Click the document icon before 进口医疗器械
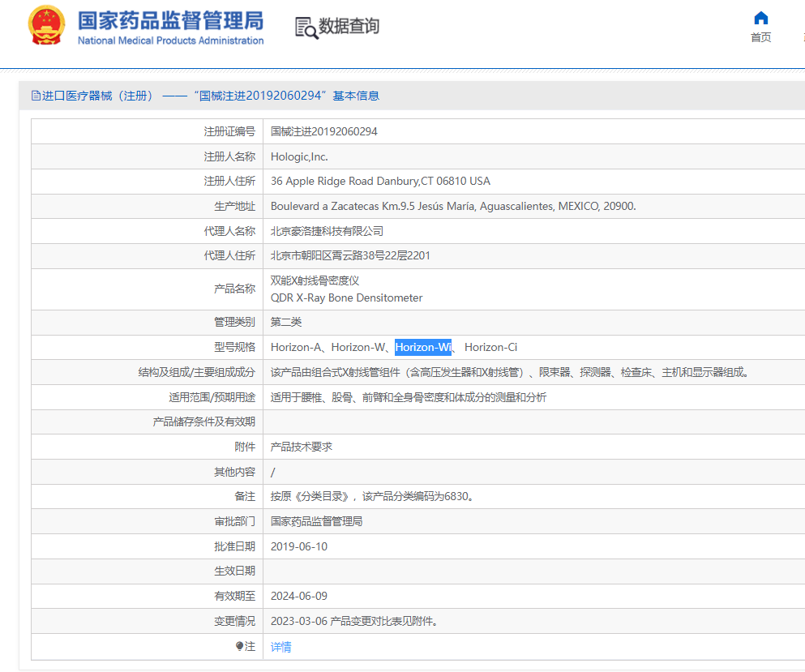 [x=36, y=96]
